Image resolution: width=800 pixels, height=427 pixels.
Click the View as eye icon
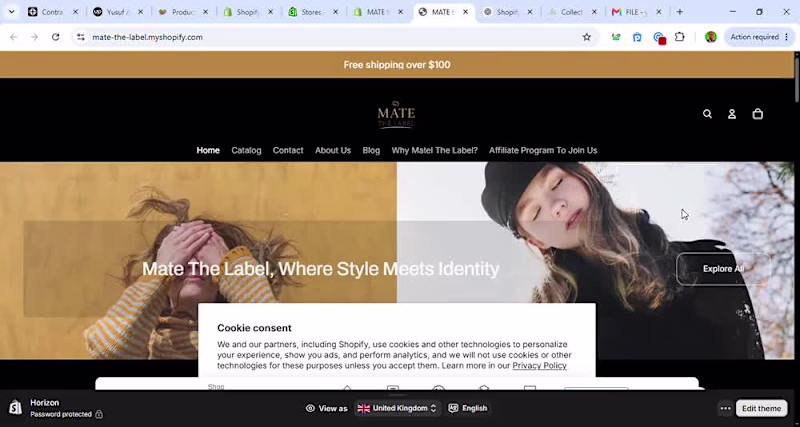pyautogui.click(x=310, y=408)
